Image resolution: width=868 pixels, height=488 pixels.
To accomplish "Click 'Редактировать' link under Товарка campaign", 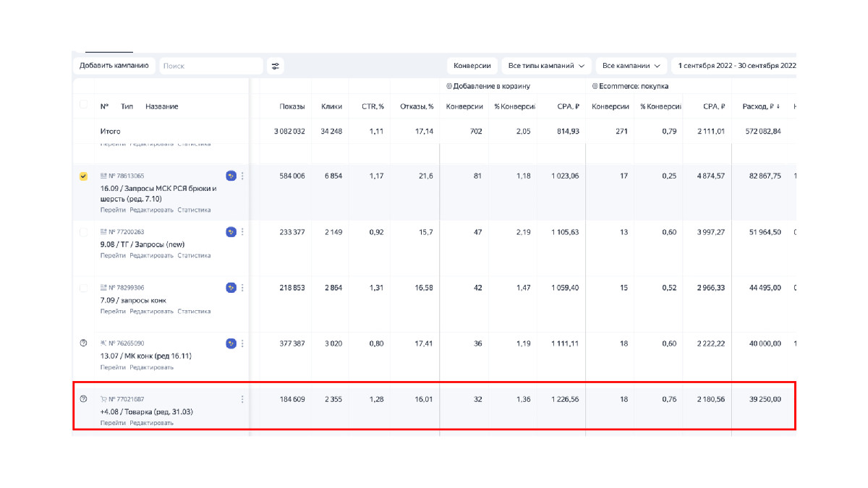I will pyautogui.click(x=151, y=423).
